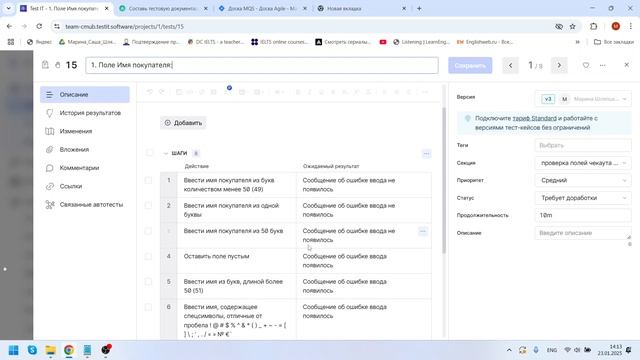Open File Explorer from the taskbar
Viewport: 640px width, 360px height.
(x=51, y=350)
